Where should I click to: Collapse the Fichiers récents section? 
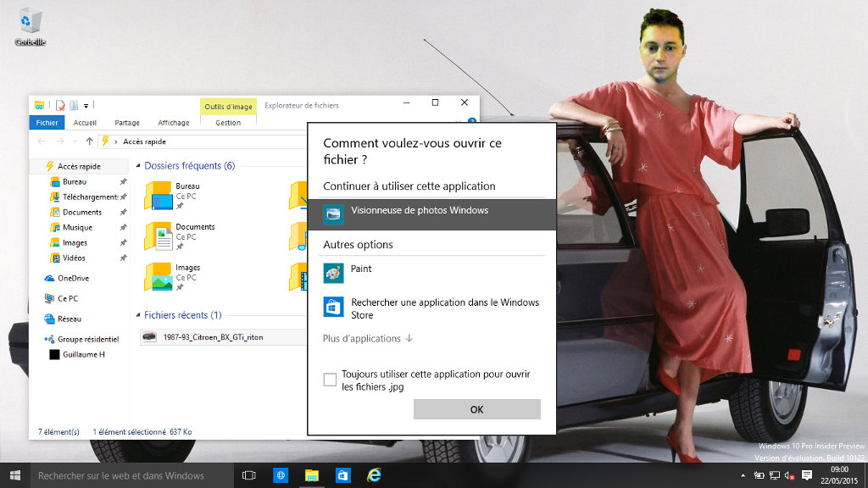click(138, 315)
